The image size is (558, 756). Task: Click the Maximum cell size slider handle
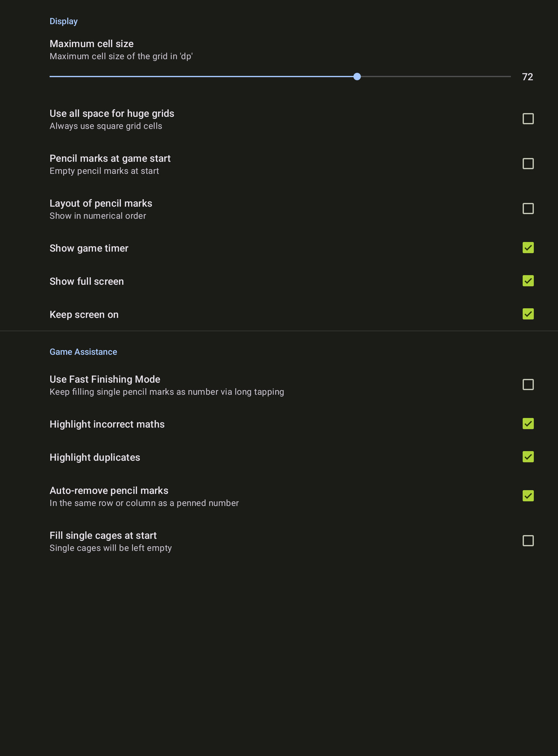point(357,77)
